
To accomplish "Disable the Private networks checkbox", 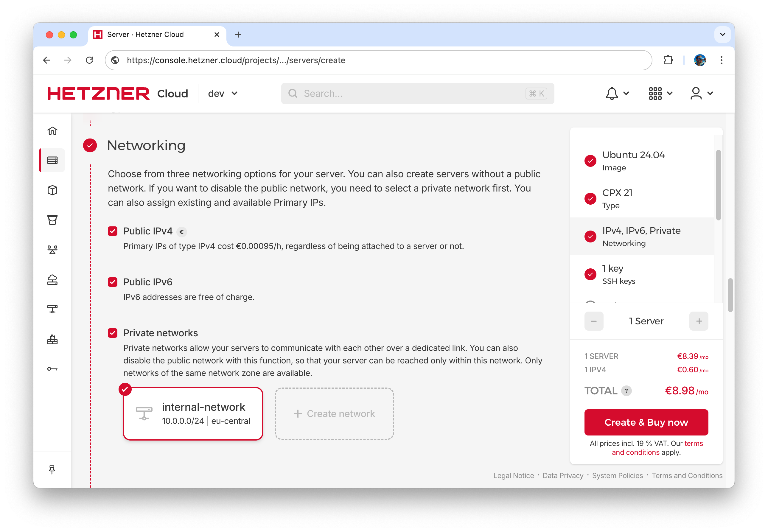I will pos(113,333).
